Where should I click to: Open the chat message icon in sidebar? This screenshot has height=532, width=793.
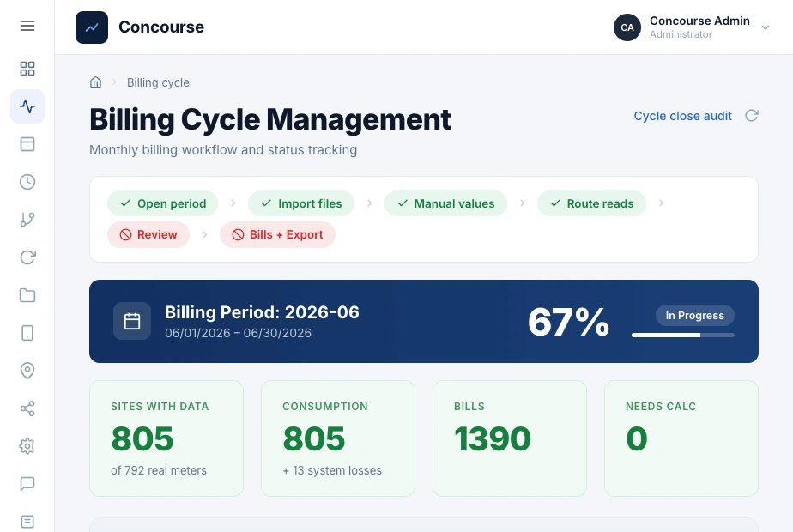(x=27, y=484)
